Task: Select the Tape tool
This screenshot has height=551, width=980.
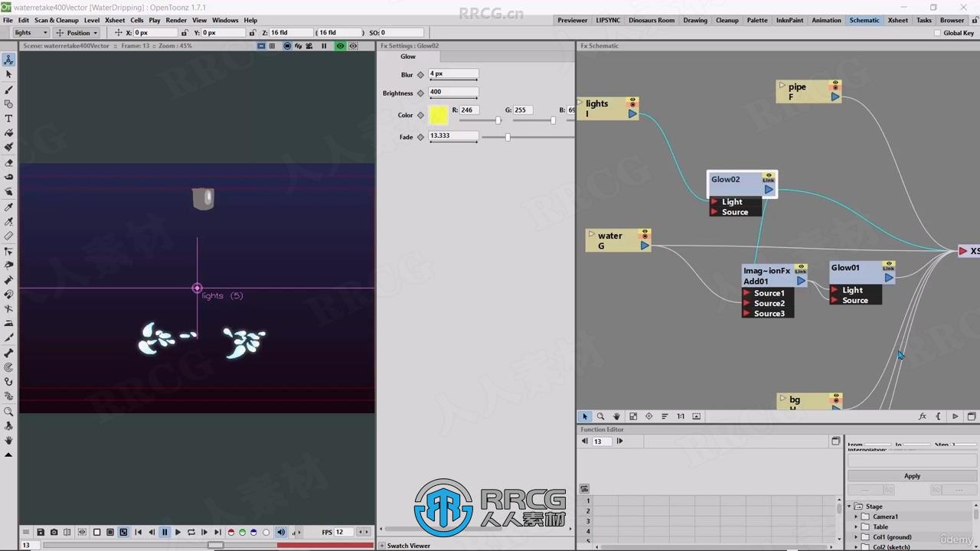Action: coord(8,178)
